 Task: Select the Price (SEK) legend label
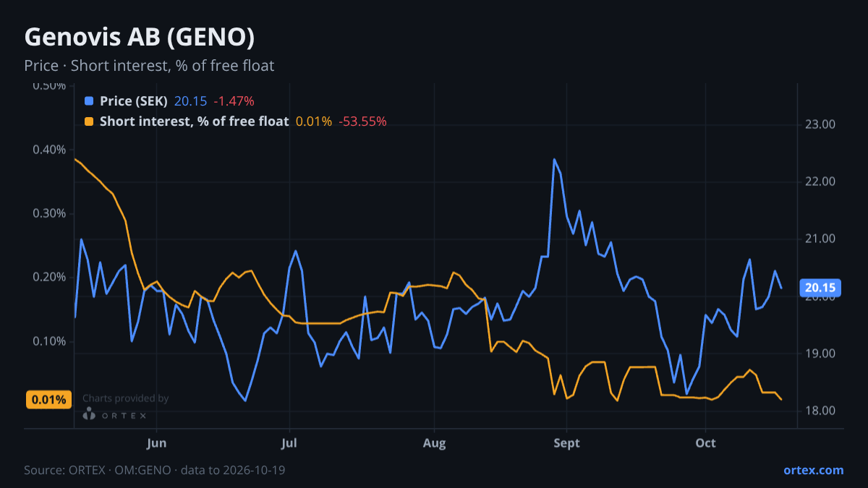tap(134, 101)
